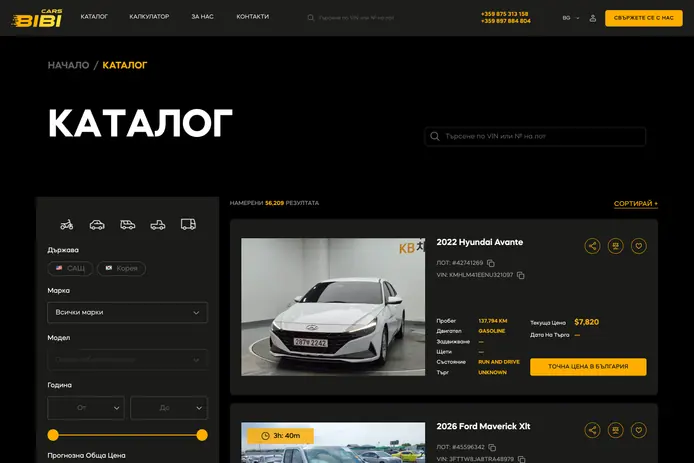694x463 pixels.
Task: Add Ford Maverick to comparison
Action: tap(615, 430)
